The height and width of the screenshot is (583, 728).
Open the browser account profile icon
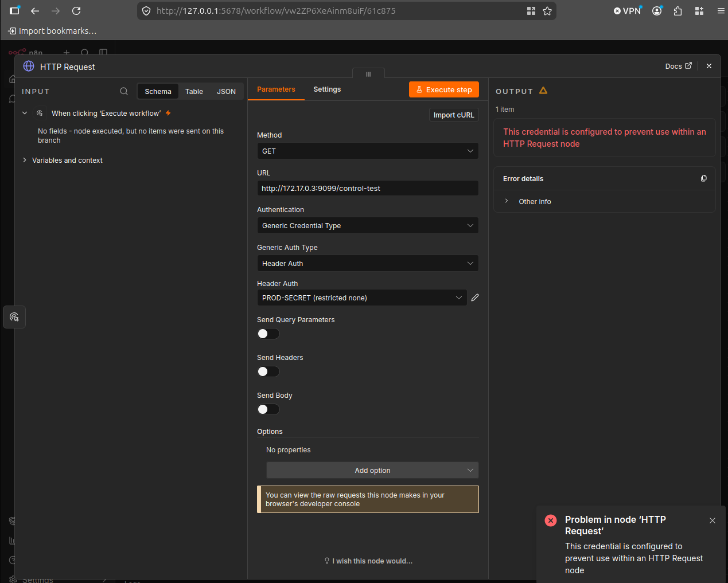(657, 11)
